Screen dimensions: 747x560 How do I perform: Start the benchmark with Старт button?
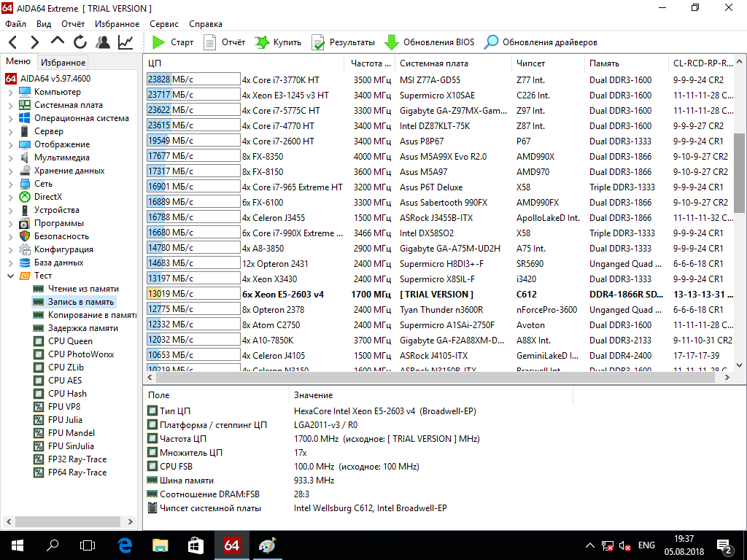click(x=172, y=42)
